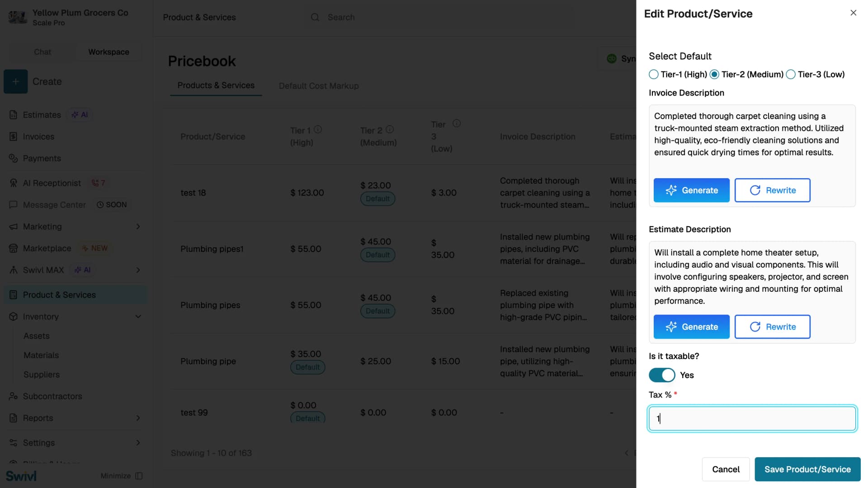Expand the Swivl MAX submenu
Viewport: 868px width, 488px height.
coord(138,270)
